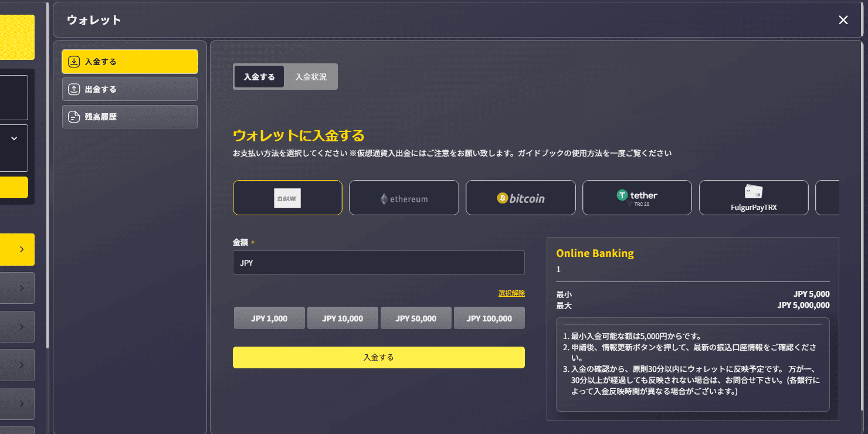Click the ウォレットに入金する heading
Screen dimensions: 868x434
(299, 135)
